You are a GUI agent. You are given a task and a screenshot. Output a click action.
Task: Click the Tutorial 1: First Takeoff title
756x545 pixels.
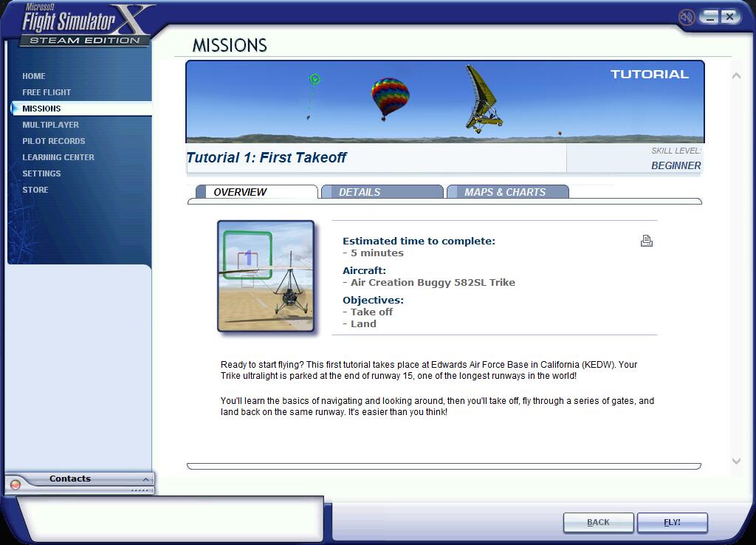coord(266,158)
